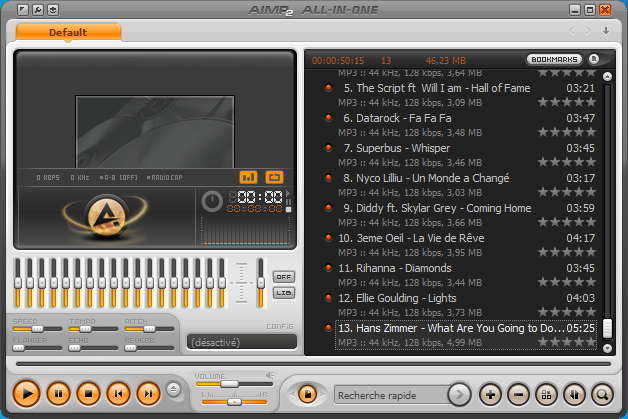Viewport: 628px width, 419px height.
Task: Click the round icon next to Bookmarks
Action: (x=594, y=59)
